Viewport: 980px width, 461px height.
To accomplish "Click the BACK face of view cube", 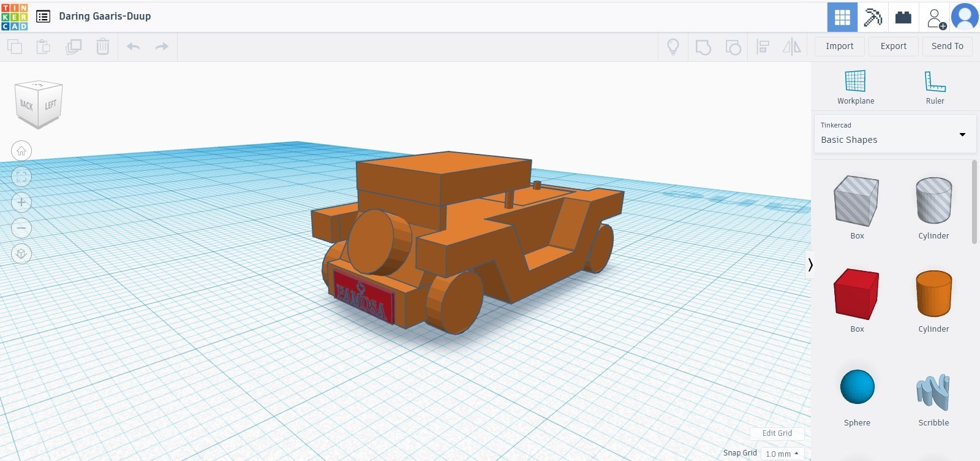I will click(x=26, y=105).
